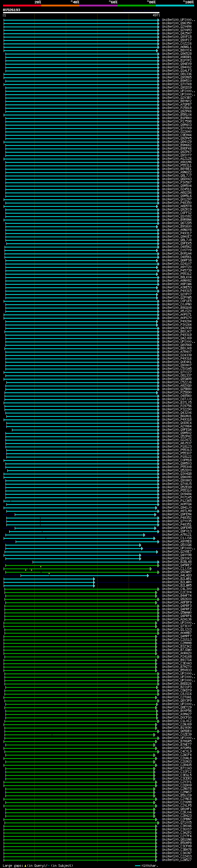The image size is (197, 868).
Task: Click the purple ~60% identity color segment
Action: (x=99, y=6)
